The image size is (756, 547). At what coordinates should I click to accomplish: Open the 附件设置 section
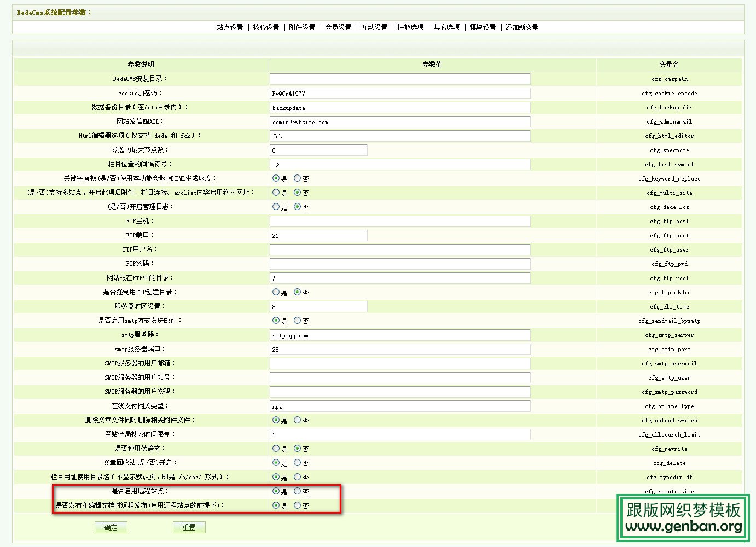pyautogui.click(x=302, y=27)
